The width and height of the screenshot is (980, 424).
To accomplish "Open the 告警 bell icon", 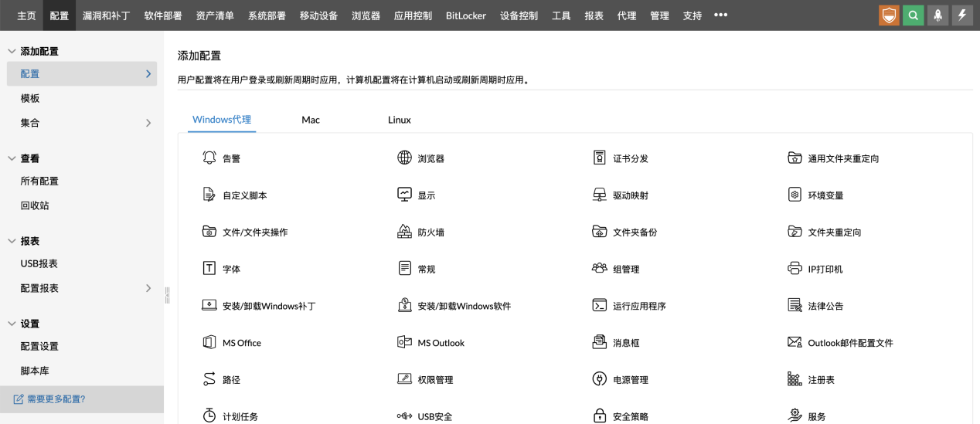I will [209, 158].
